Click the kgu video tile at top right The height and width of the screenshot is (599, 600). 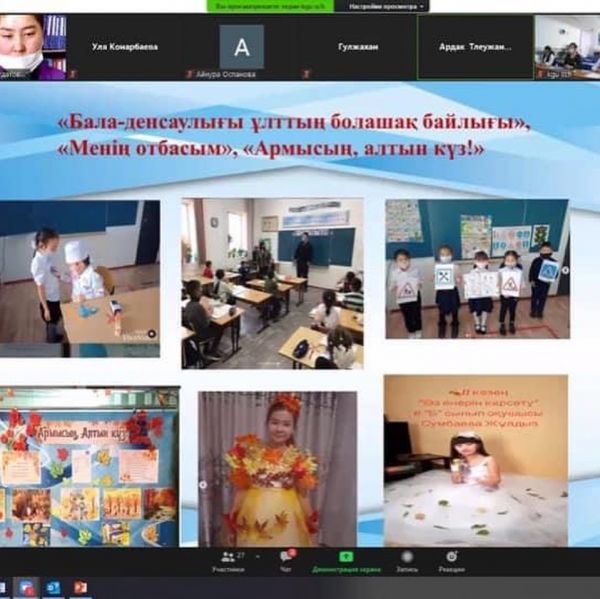coord(566,47)
